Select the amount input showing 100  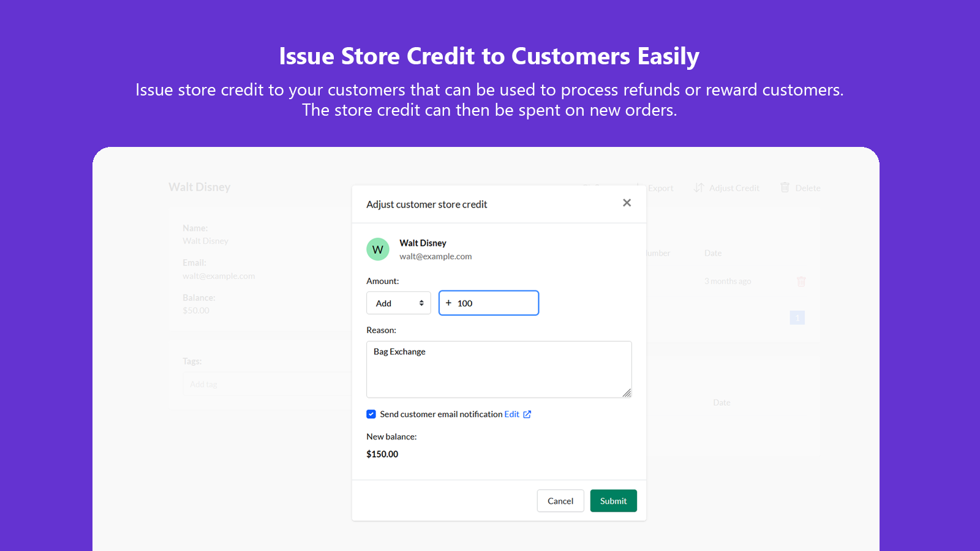tap(489, 302)
